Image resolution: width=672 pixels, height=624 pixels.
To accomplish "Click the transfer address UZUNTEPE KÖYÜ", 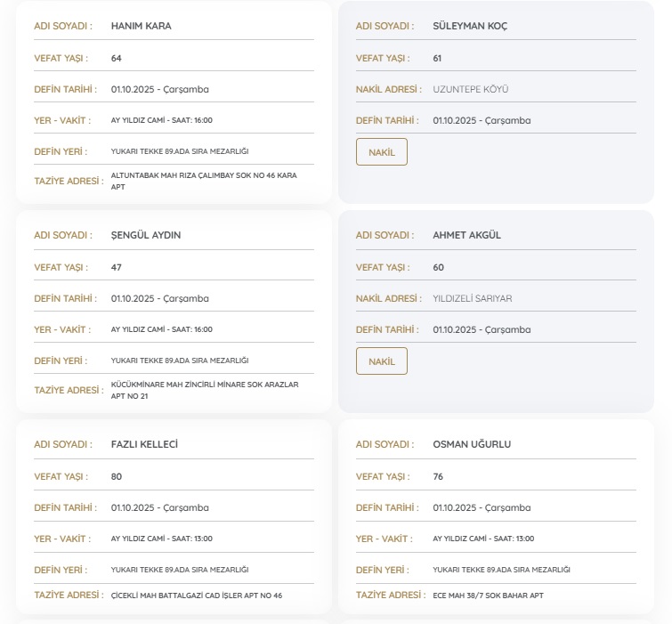I will pyautogui.click(x=470, y=89).
